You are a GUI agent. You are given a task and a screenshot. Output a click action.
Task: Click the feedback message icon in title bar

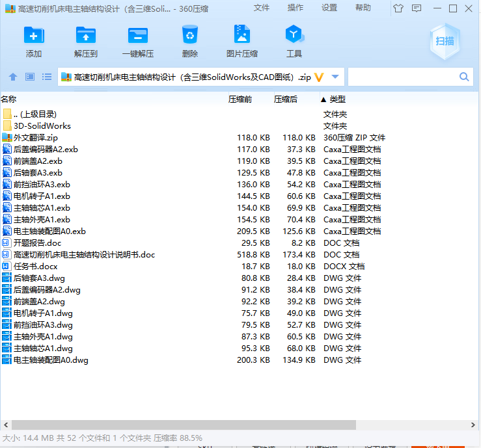coord(417,8)
